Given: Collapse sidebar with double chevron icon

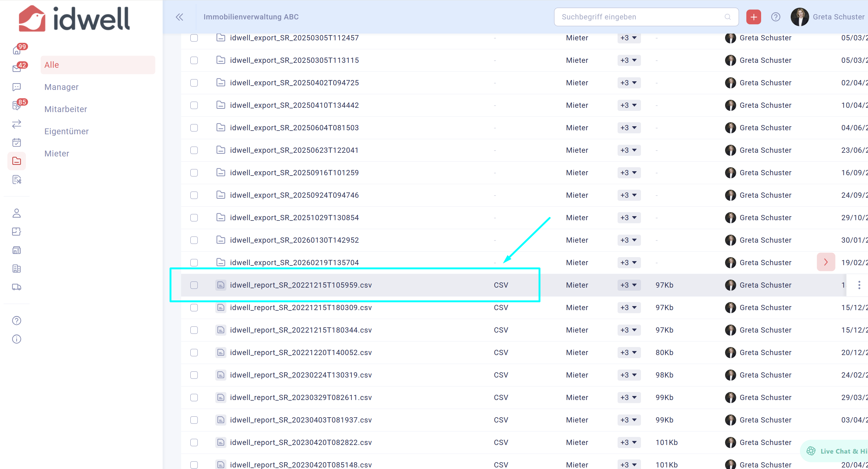Looking at the screenshot, I should coord(179,17).
